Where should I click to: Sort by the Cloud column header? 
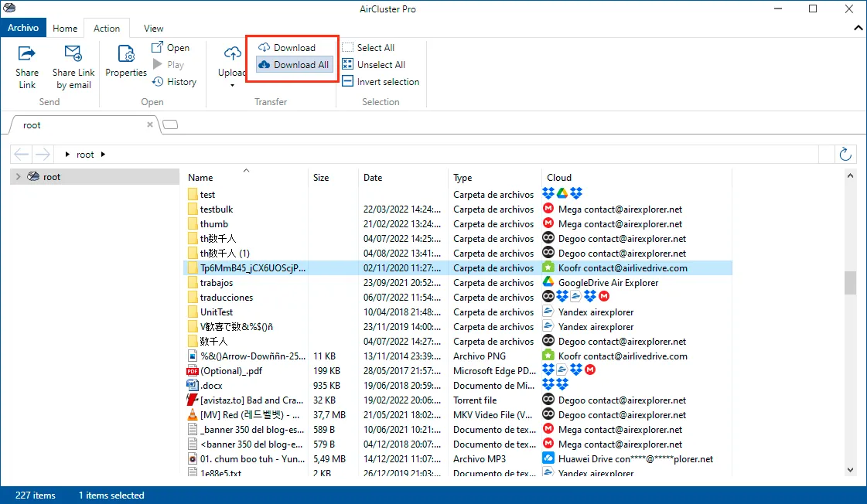[637, 177]
